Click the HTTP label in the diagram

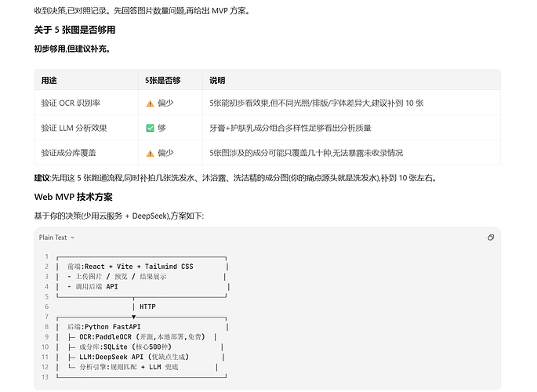coord(147,307)
